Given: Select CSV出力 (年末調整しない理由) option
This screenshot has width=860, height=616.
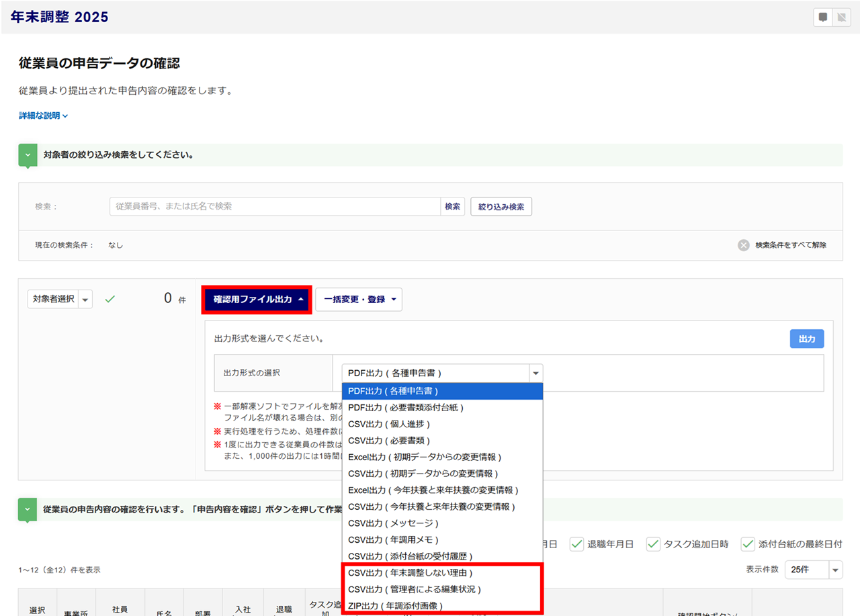Looking at the screenshot, I should click(410, 573).
